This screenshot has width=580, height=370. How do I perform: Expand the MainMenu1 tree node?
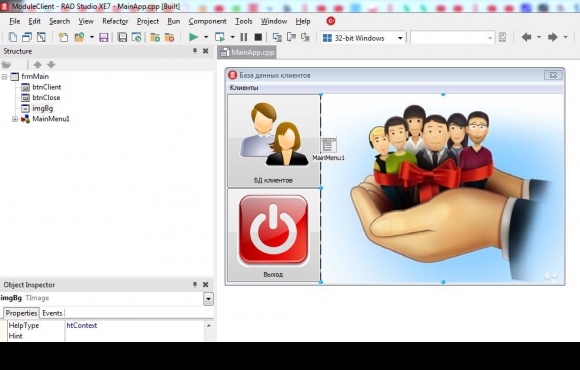15,119
